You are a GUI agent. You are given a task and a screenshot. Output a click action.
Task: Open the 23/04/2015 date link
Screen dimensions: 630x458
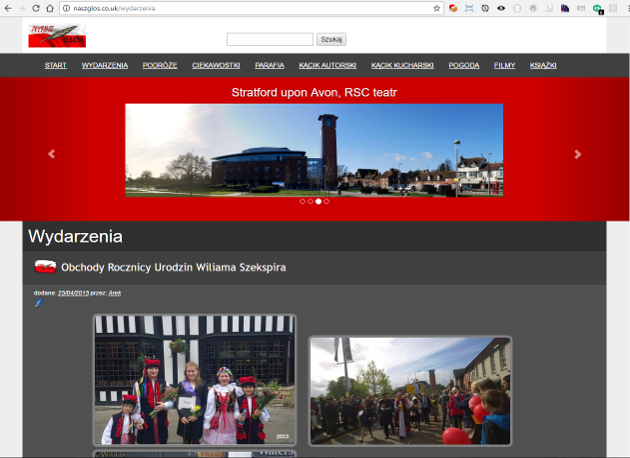[73, 293]
